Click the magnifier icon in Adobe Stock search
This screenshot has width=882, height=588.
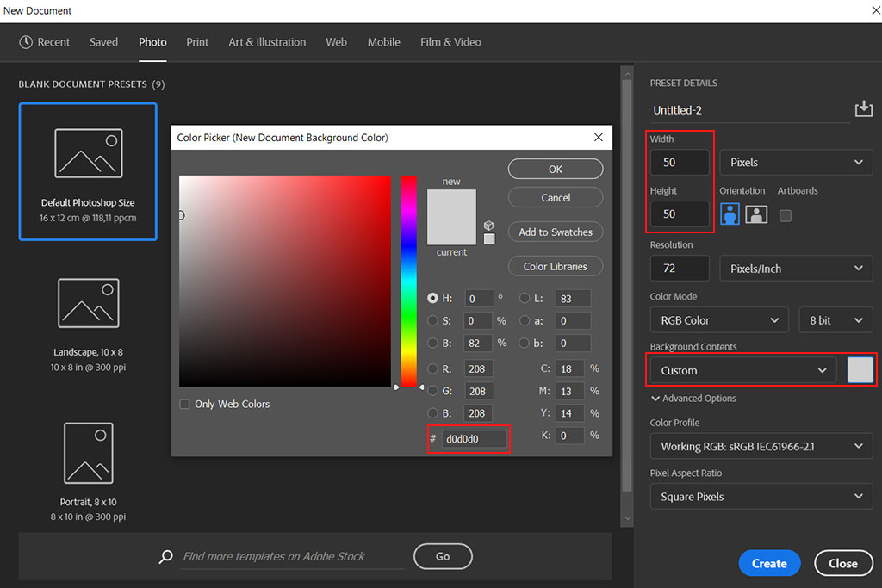click(x=166, y=557)
